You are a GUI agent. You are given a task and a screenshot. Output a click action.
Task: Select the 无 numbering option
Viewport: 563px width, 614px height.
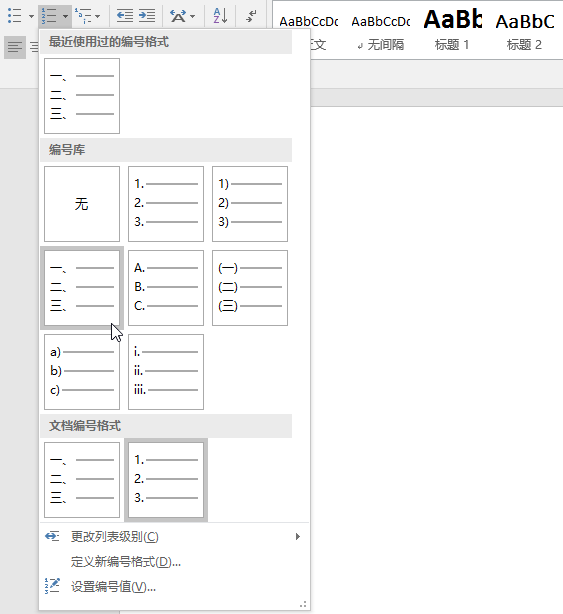82,204
